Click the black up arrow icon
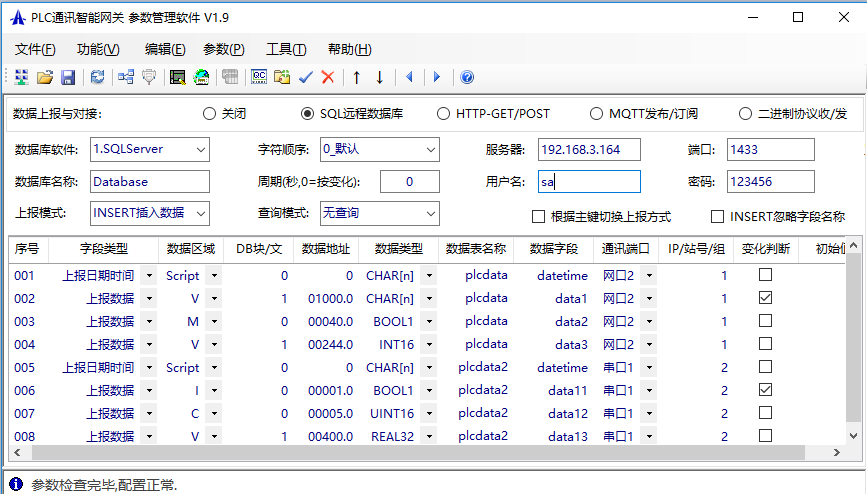Viewport: 867px width, 494px height. click(356, 77)
